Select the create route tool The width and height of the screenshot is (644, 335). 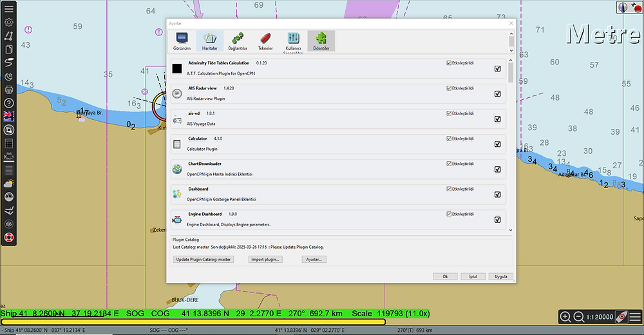coord(8,36)
